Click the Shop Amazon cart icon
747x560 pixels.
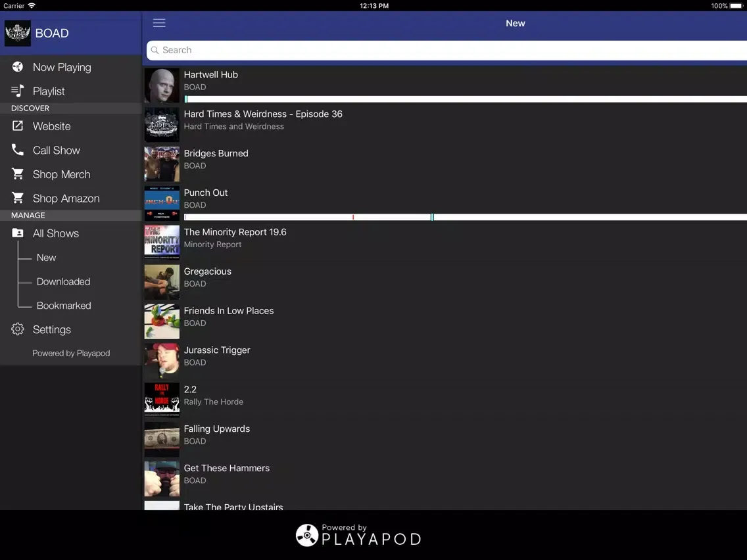(x=18, y=198)
